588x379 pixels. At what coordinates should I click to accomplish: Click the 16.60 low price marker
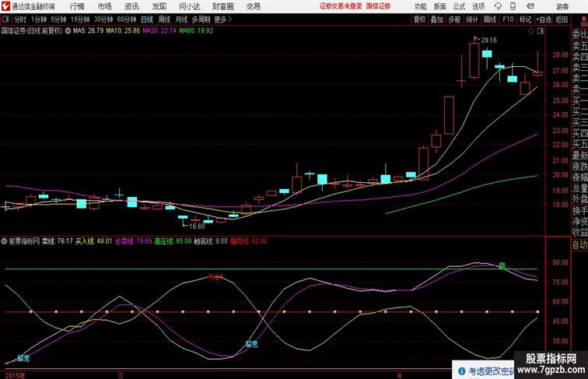[x=197, y=226]
